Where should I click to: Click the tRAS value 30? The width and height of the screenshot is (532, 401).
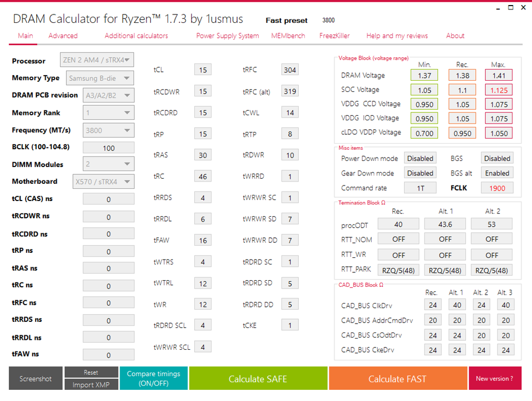[x=203, y=155]
